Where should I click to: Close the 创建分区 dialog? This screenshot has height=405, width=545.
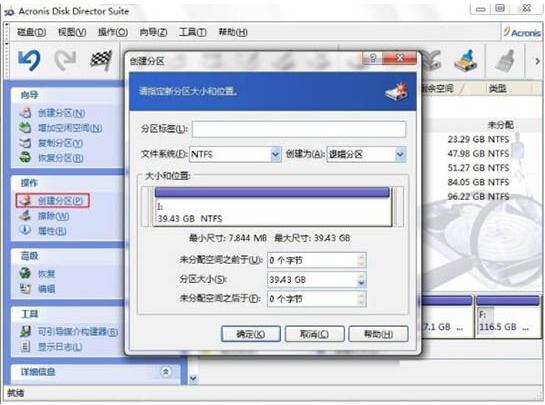click(400, 58)
